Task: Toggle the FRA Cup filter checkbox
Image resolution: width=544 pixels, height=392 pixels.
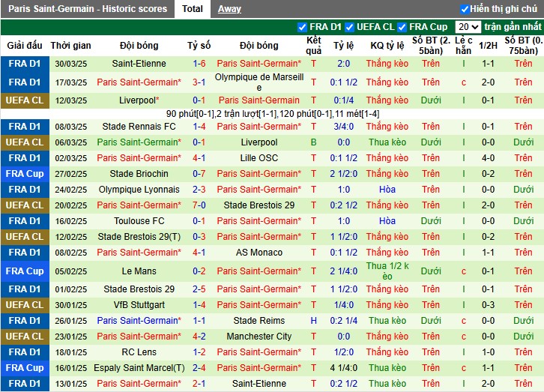Action: pos(402,27)
